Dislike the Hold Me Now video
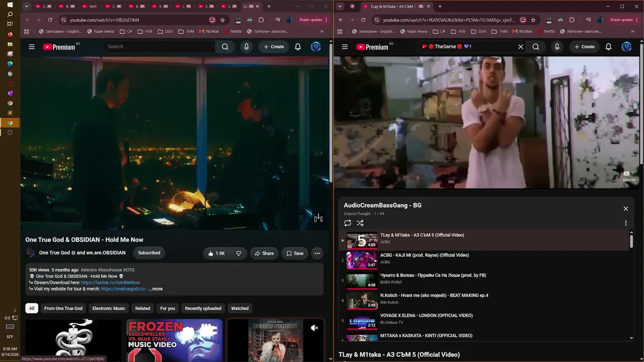 click(238, 253)
